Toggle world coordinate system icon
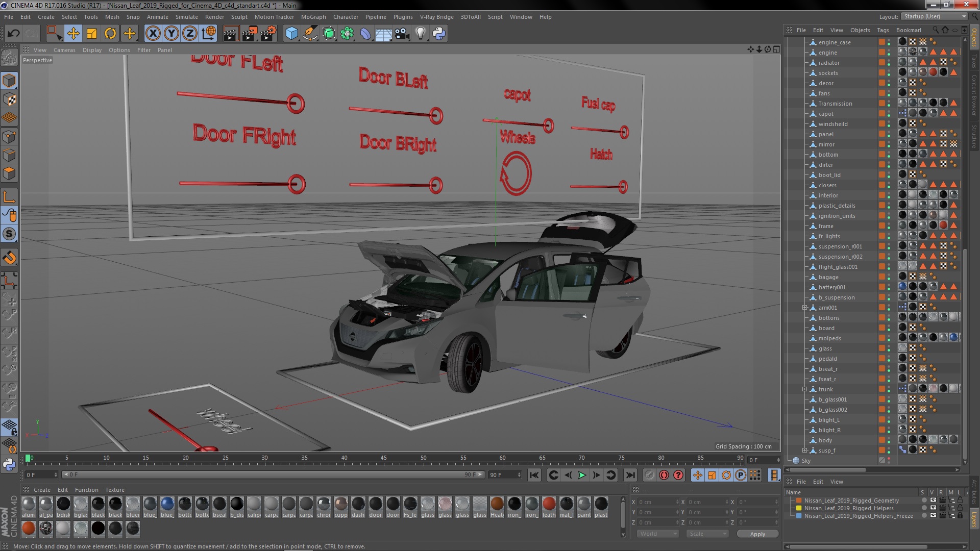This screenshot has width=980, height=551. click(x=209, y=34)
